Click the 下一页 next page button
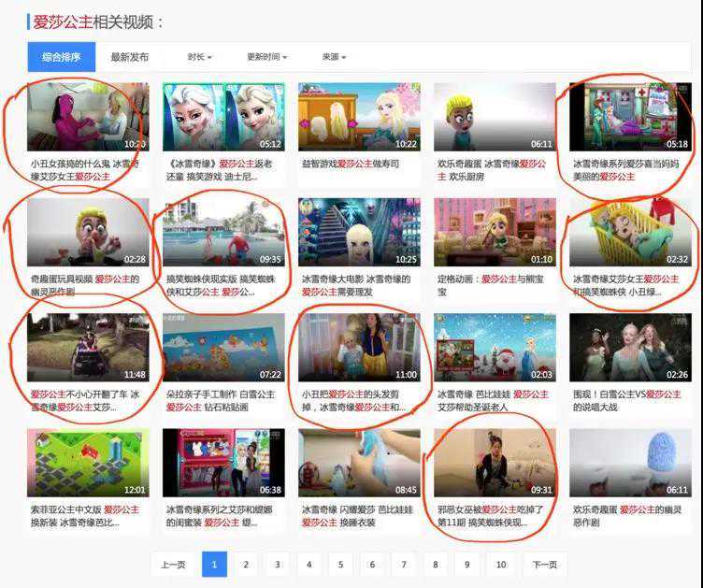The width and height of the screenshot is (703, 588). [x=545, y=565]
